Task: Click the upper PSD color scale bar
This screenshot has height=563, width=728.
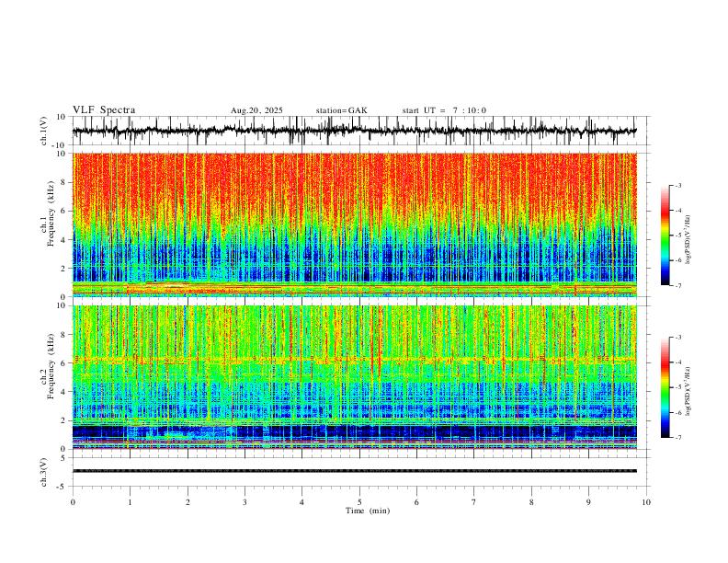Action: [x=665, y=236]
